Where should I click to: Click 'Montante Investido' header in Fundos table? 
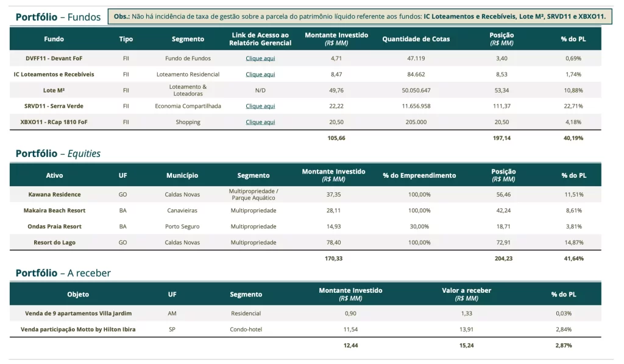pyautogui.click(x=336, y=39)
